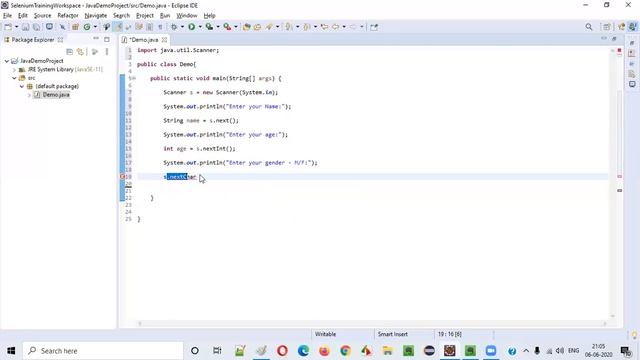Open the Debug dropdown arrow
Screen dimensions: 640x360
pos(182,27)
